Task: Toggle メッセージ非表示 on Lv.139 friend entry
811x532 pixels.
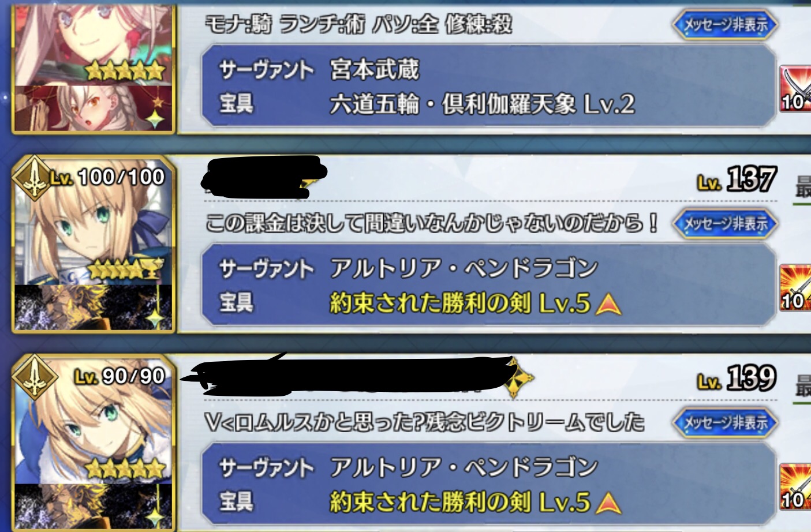Action: (726, 422)
